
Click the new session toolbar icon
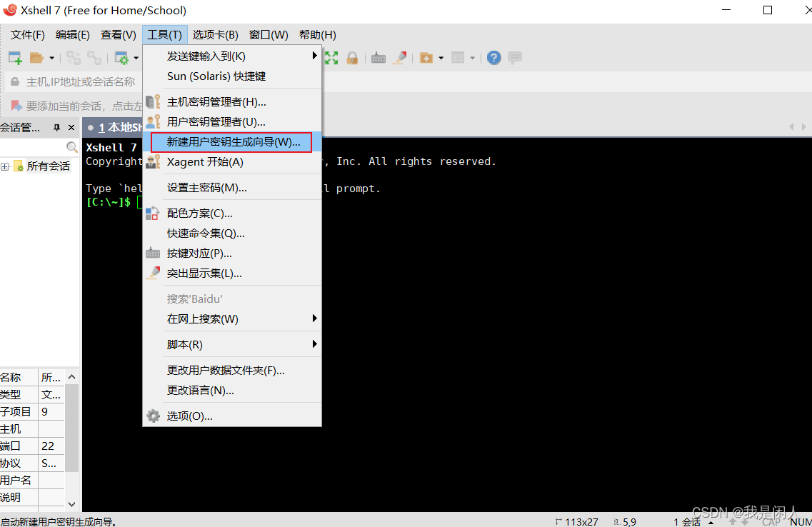[x=15, y=58]
